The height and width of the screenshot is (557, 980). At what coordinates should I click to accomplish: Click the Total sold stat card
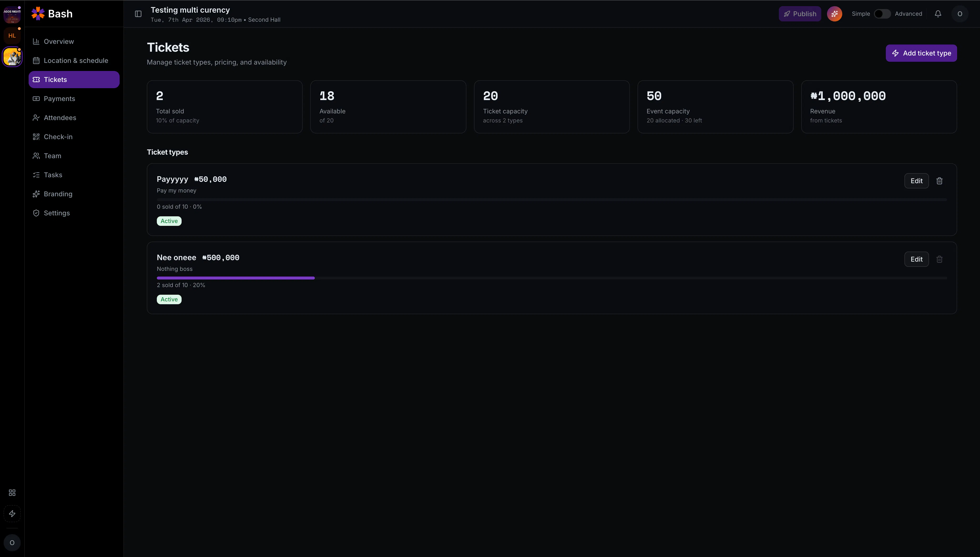point(225,107)
